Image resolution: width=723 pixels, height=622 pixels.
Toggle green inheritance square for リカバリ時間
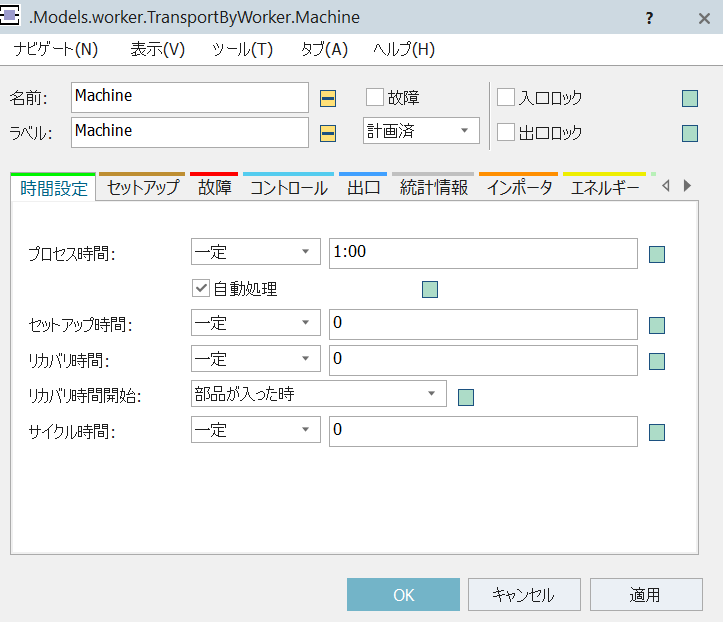[x=657, y=361]
